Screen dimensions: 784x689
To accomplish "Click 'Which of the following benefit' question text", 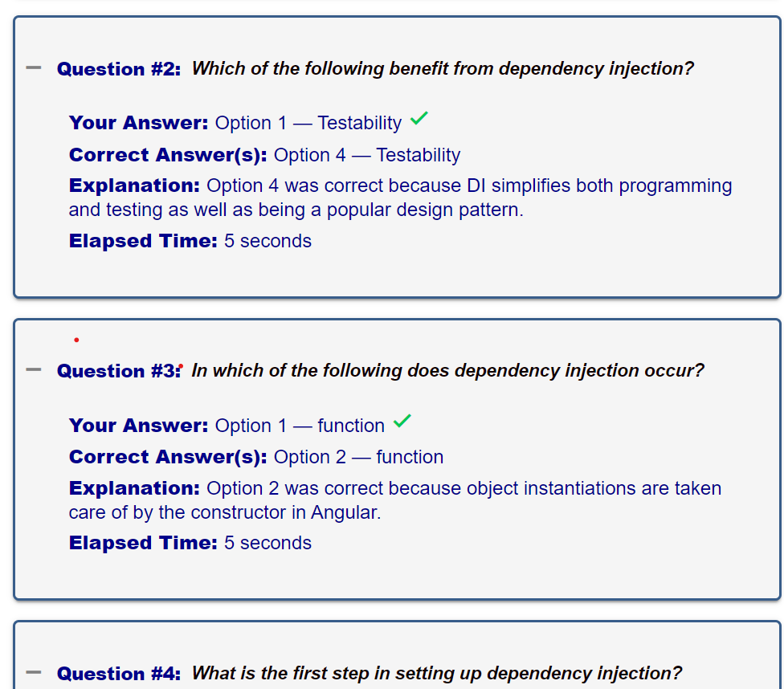I will tap(443, 68).
